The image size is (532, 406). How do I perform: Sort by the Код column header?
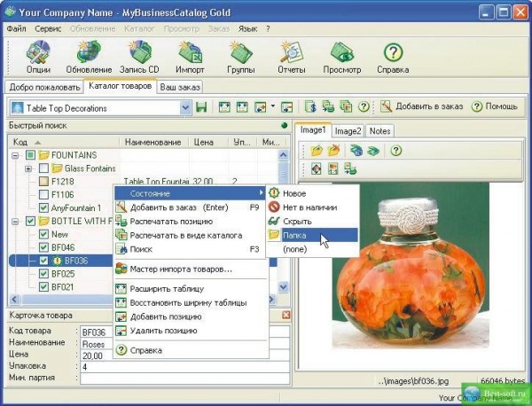point(64,142)
